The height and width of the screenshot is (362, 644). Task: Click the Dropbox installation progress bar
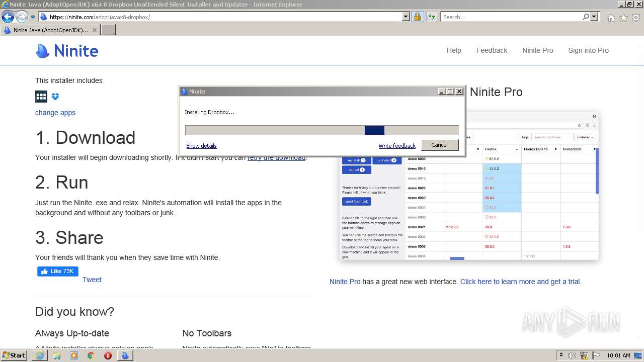(x=322, y=131)
